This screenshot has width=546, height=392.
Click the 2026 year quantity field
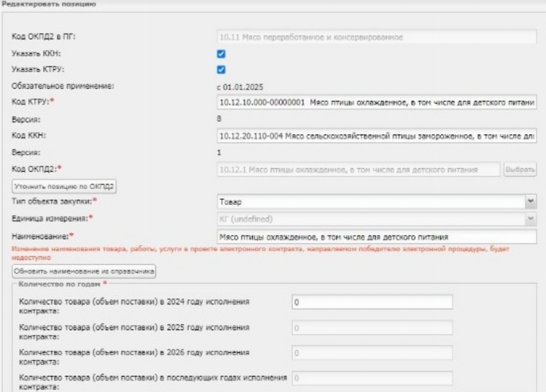click(x=372, y=353)
